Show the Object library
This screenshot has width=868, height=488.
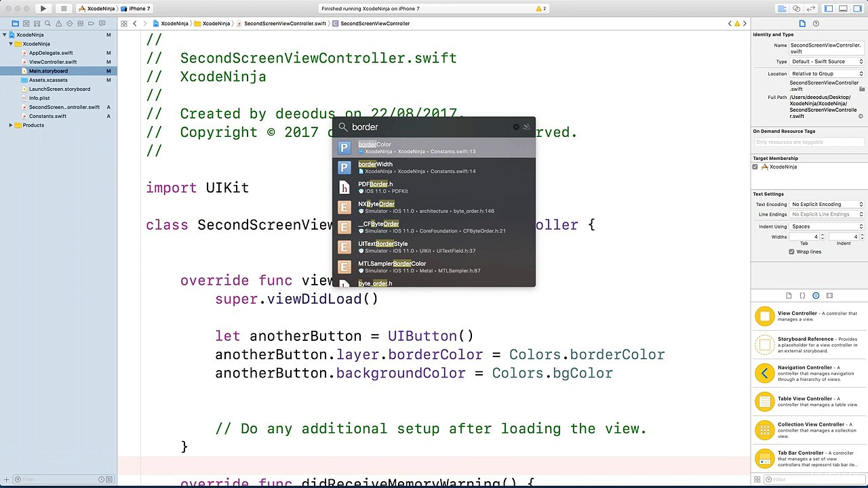[816, 296]
